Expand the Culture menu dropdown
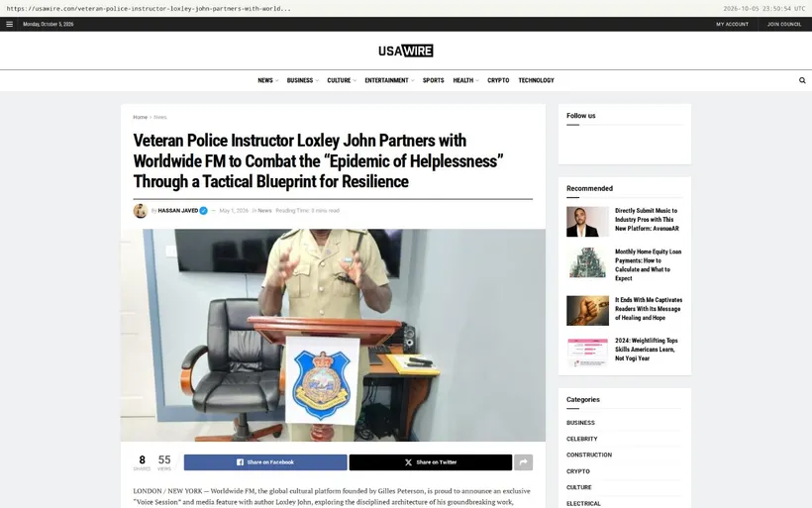 [x=342, y=80]
